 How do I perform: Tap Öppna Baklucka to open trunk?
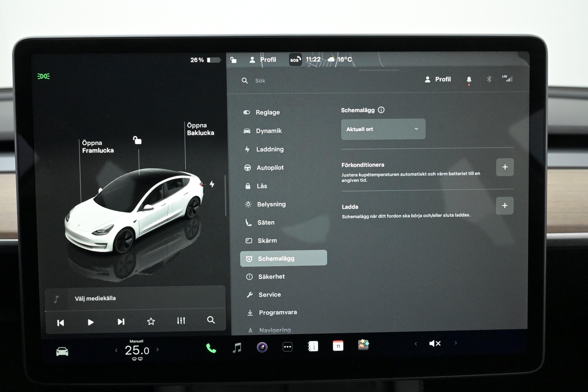pos(200,129)
